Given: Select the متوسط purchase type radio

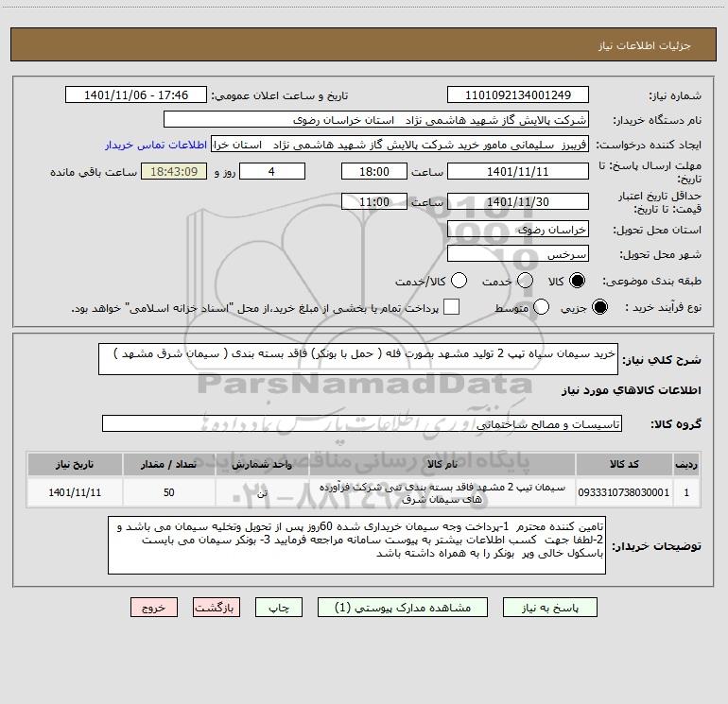Looking at the screenshot, I should (541, 307).
